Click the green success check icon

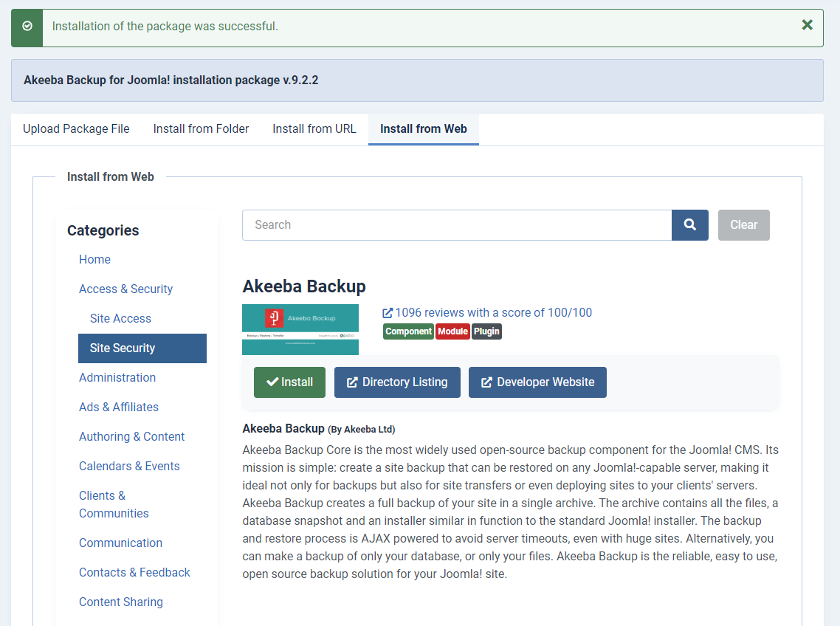pos(27,26)
